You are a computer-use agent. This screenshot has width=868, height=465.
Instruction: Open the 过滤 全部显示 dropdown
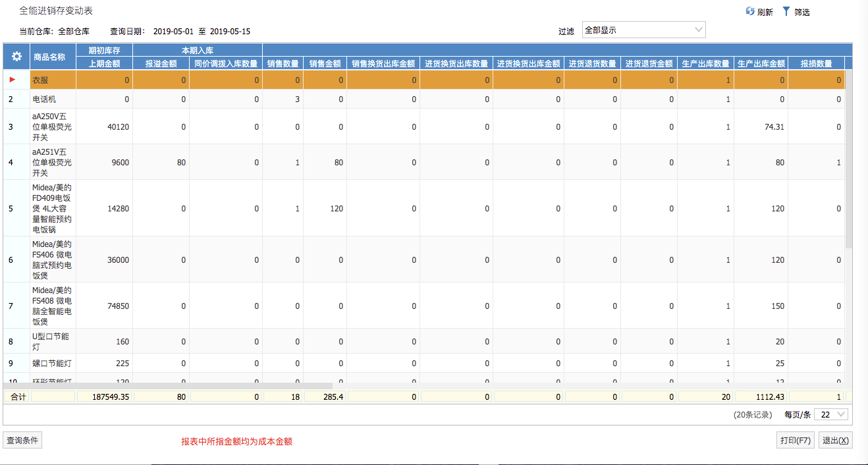644,30
